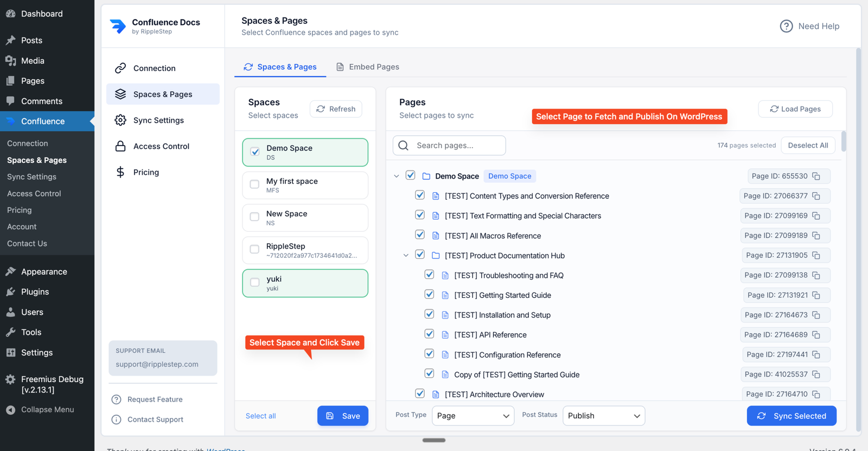The image size is (868, 451).
Task: Open Sync Settings in plugin sidebar
Action: 163,120
